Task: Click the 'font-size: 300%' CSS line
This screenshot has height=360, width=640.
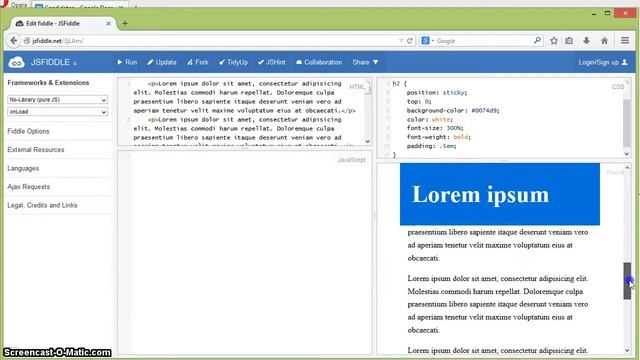Action: 435,128
